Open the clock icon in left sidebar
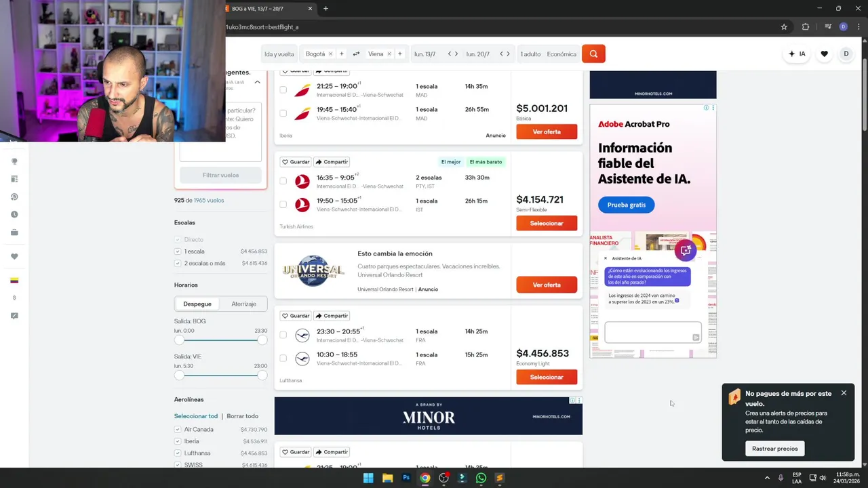This screenshot has width=868, height=488. (x=14, y=215)
